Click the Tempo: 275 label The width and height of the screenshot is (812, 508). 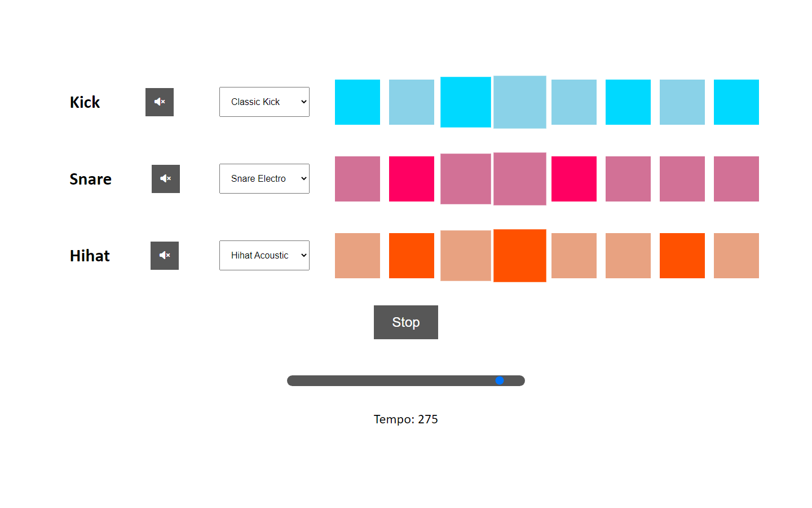[405, 419]
